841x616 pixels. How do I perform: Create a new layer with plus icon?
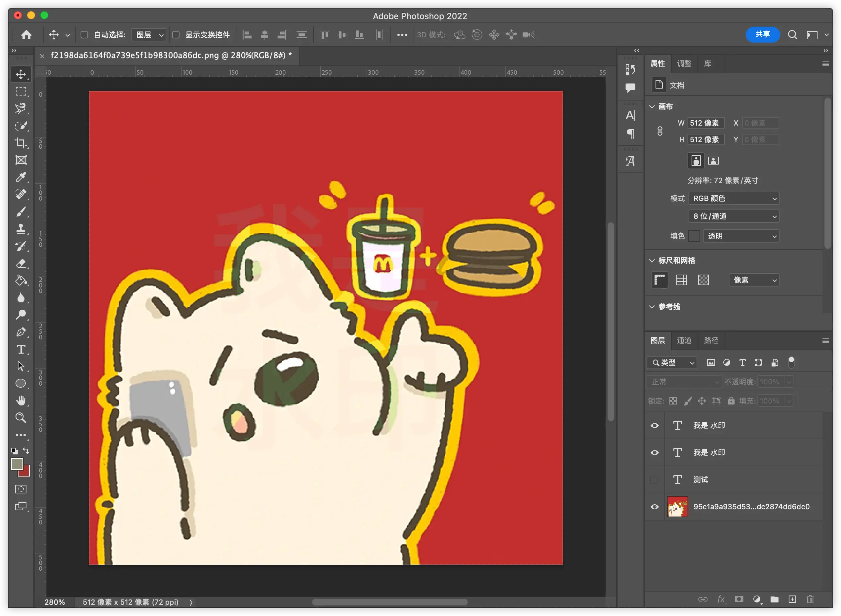(x=792, y=599)
